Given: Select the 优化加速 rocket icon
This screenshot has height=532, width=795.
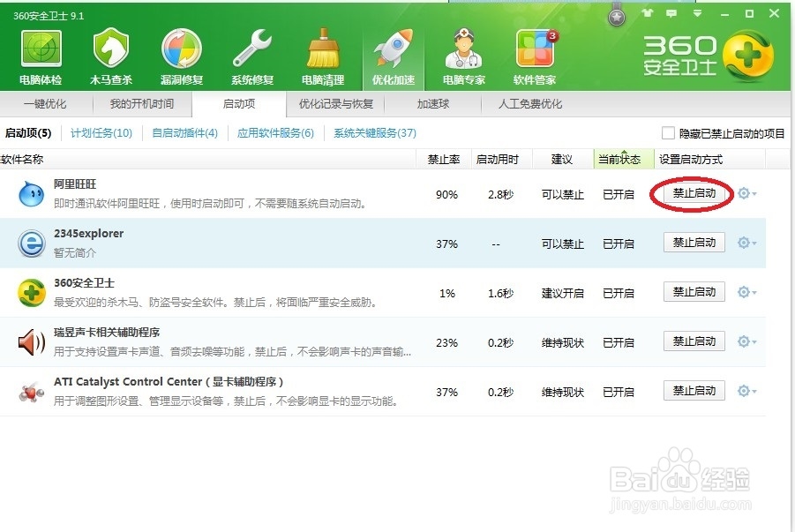Looking at the screenshot, I should pyautogui.click(x=394, y=49).
